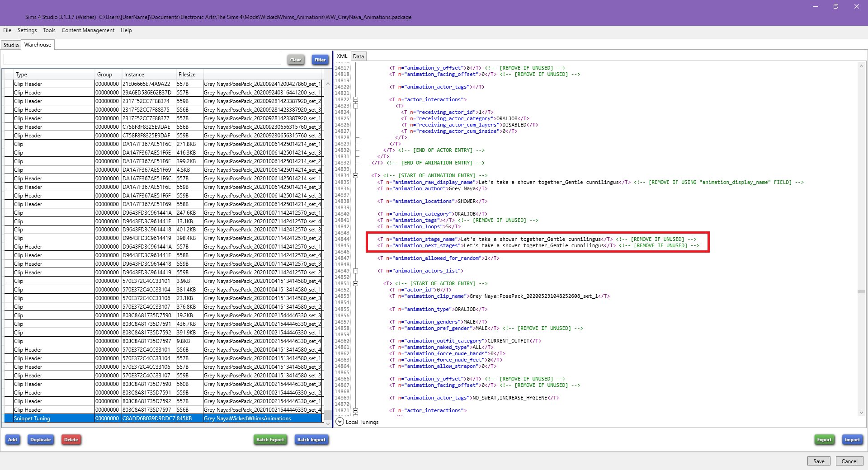Image resolution: width=868 pixels, height=470 pixels.
Task: Select the Clip row sized 9.8KB
Action: 163,341
